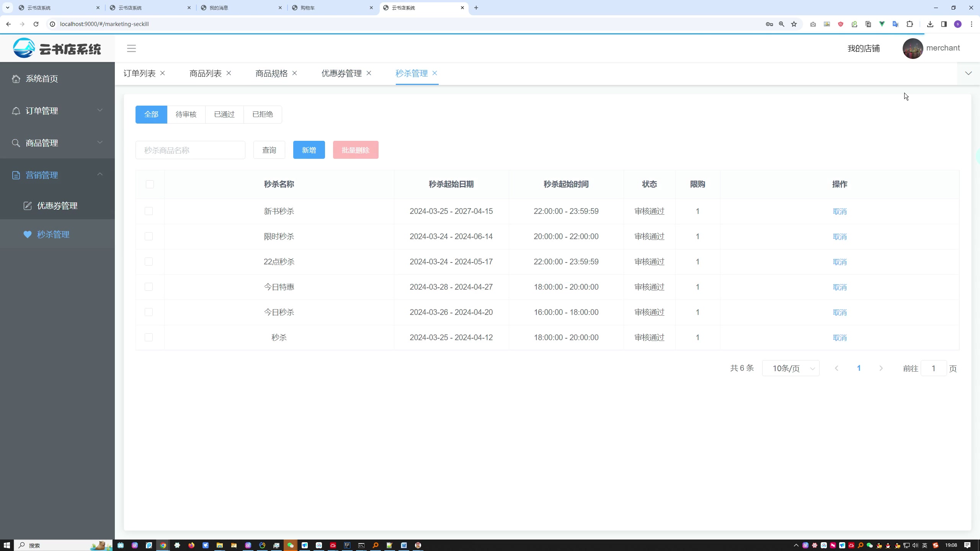
Task: Toggle checkbox for 新书秒杀 row
Action: tap(149, 210)
